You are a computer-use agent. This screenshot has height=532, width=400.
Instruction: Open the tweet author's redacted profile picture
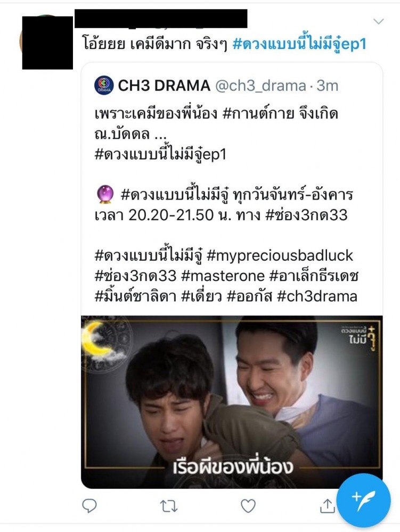[47, 41]
